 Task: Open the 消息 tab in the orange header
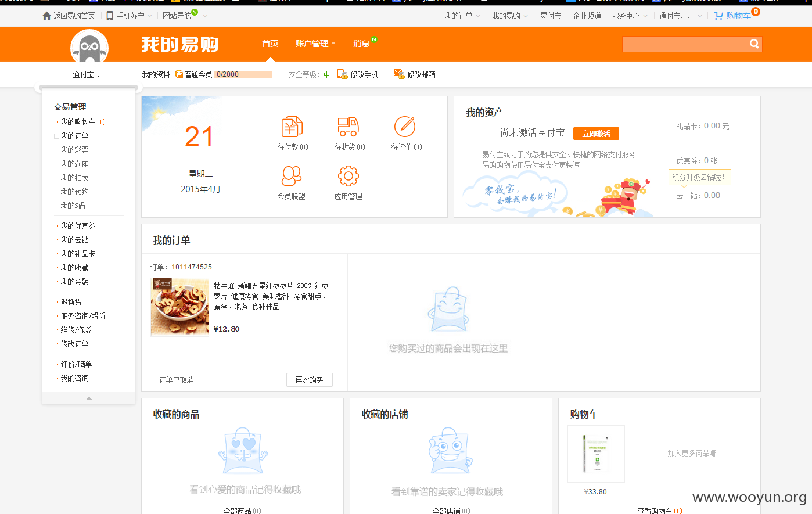[x=361, y=44]
